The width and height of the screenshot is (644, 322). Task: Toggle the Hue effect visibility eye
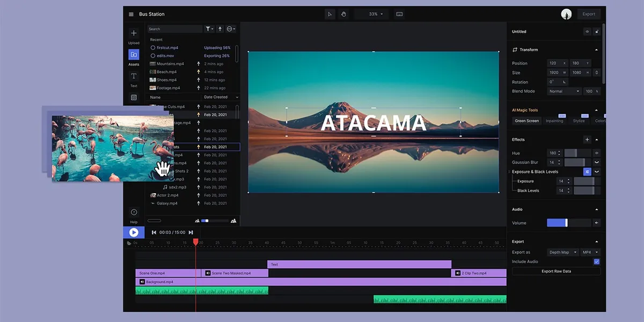tap(596, 153)
